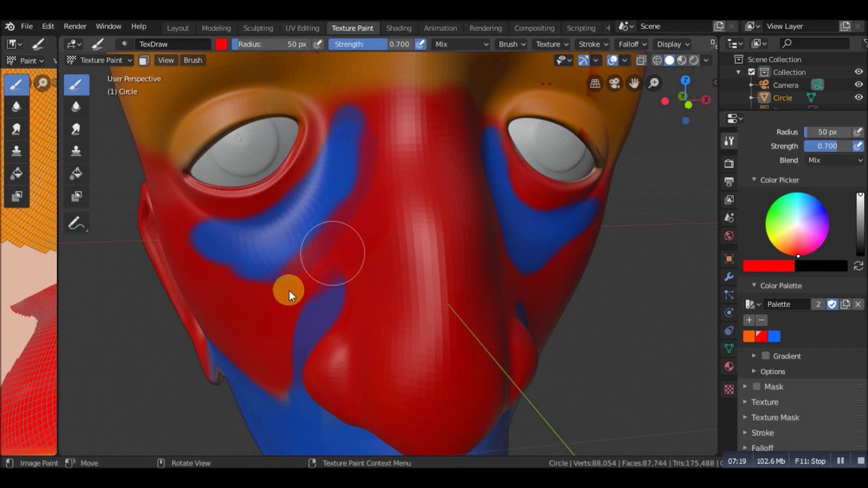The image size is (868, 488).
Task: Switch to the Sculpting workspace tab
Action: [258, 28]
